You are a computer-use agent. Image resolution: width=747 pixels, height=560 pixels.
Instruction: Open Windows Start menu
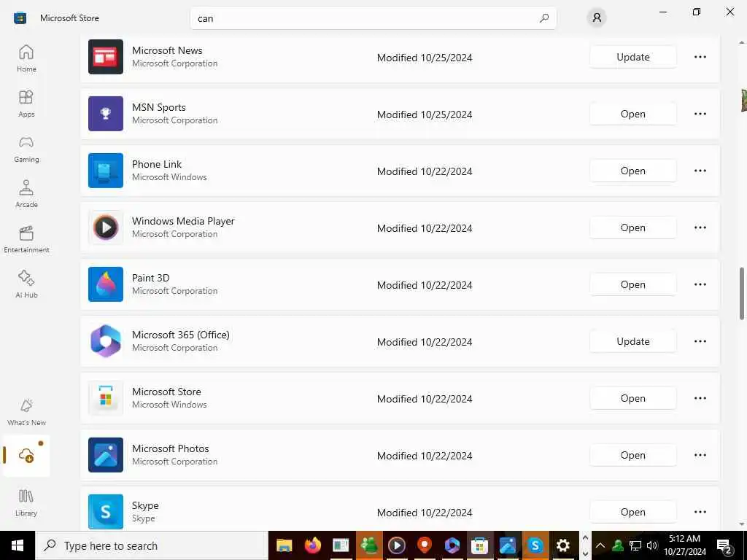(18, 545)
